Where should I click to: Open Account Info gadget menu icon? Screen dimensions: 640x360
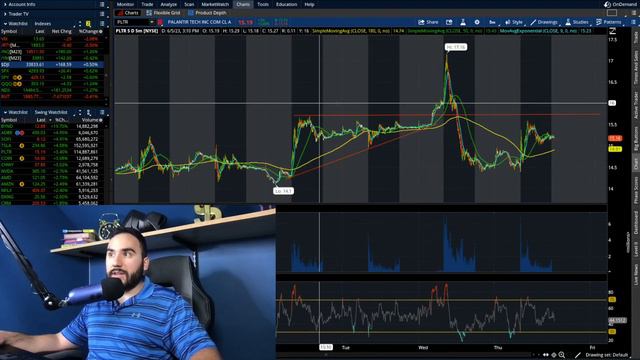[x=102, y=4]
